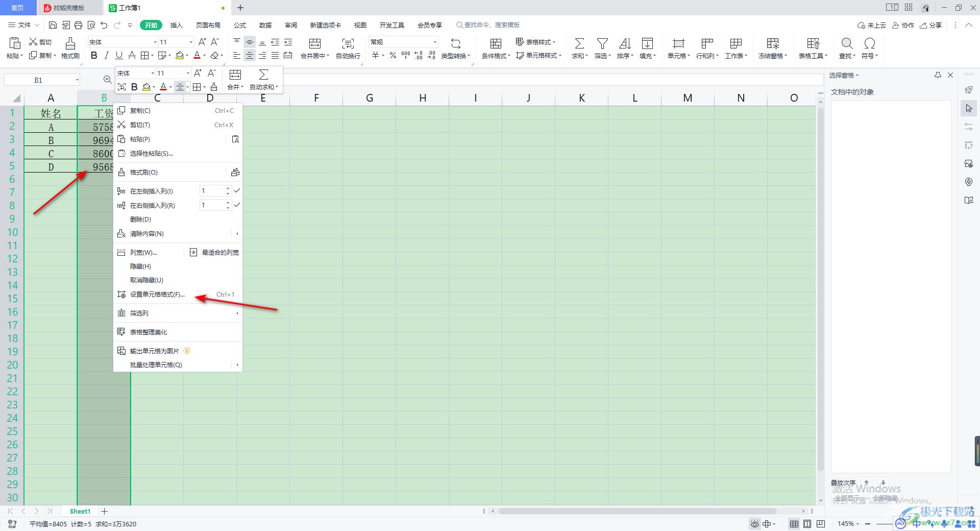Open the 数据 ribbon tab

pyautogui.click(x=265, y=25)
